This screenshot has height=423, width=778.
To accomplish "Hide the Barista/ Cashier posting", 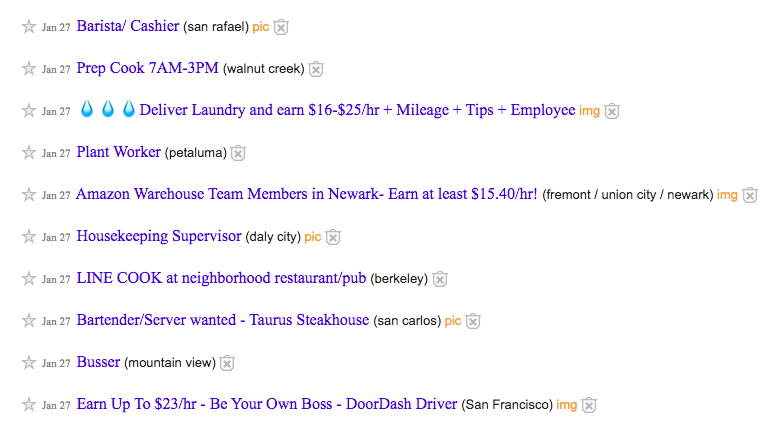I will click(281, 27).
